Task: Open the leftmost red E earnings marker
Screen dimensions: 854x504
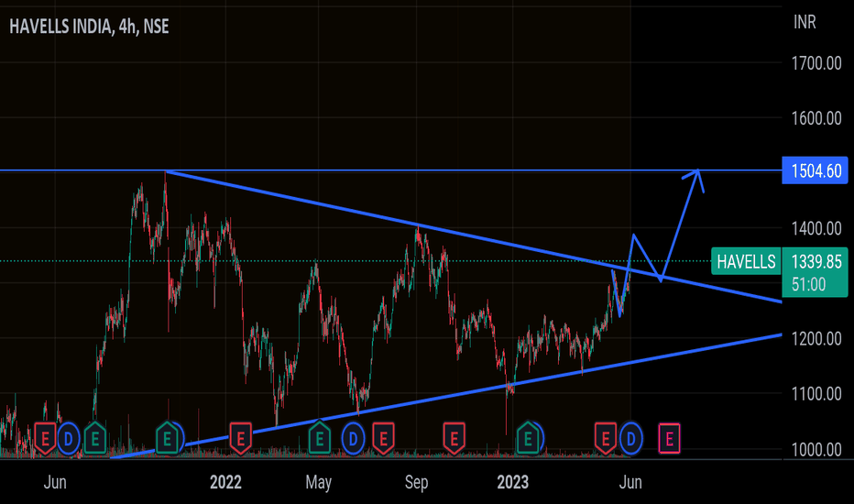Action: point(45,438)
